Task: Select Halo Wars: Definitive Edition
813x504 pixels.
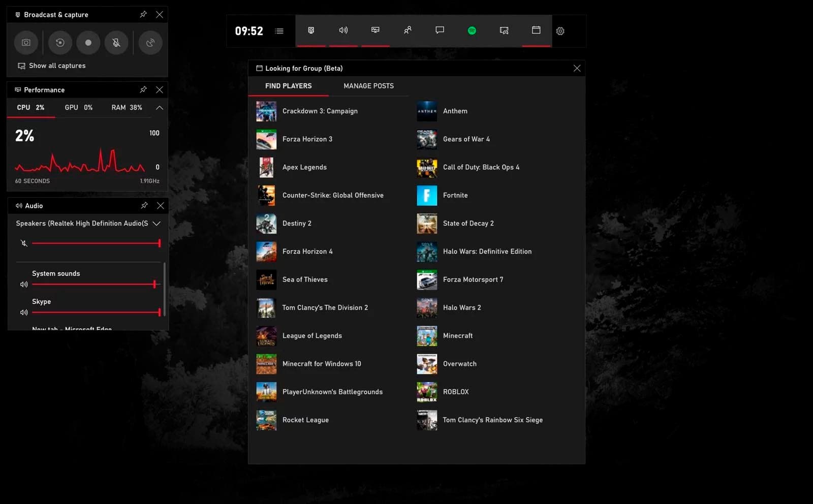Action: [487, 251]
